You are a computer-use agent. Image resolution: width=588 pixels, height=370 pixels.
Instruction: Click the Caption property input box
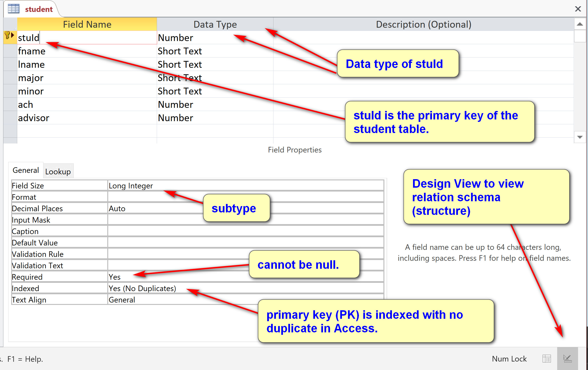pos(246,231)
